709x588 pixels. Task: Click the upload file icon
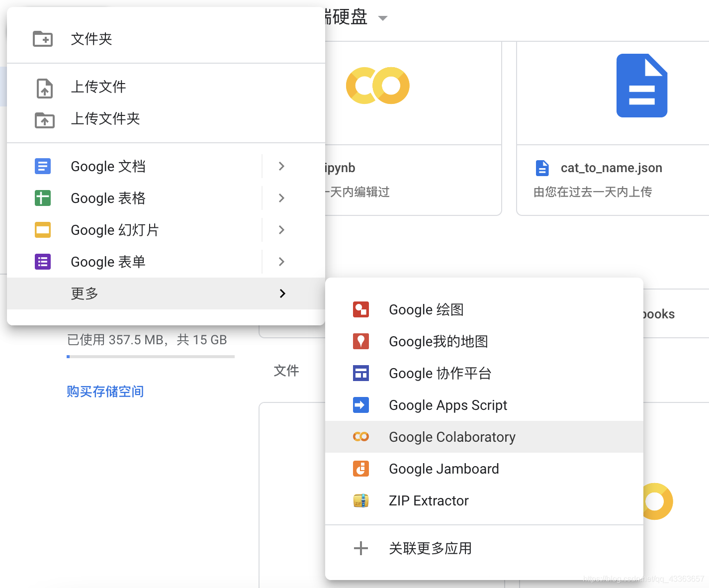click(45, 88)
